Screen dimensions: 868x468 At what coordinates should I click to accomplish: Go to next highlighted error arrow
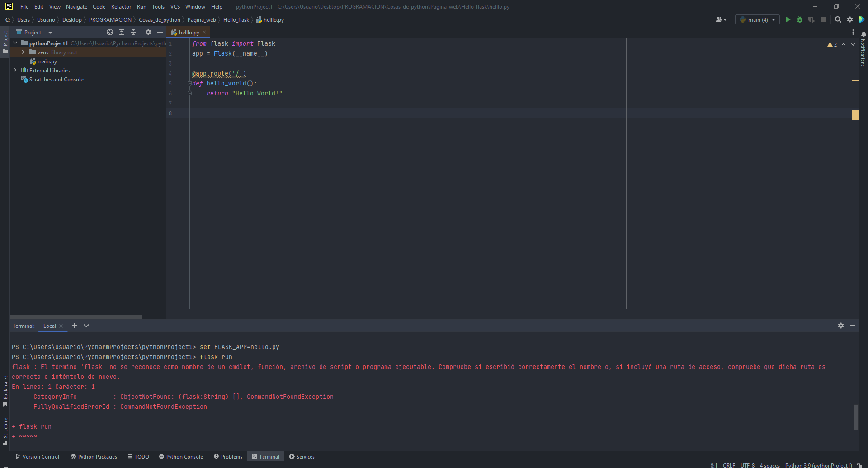[853, 44]
